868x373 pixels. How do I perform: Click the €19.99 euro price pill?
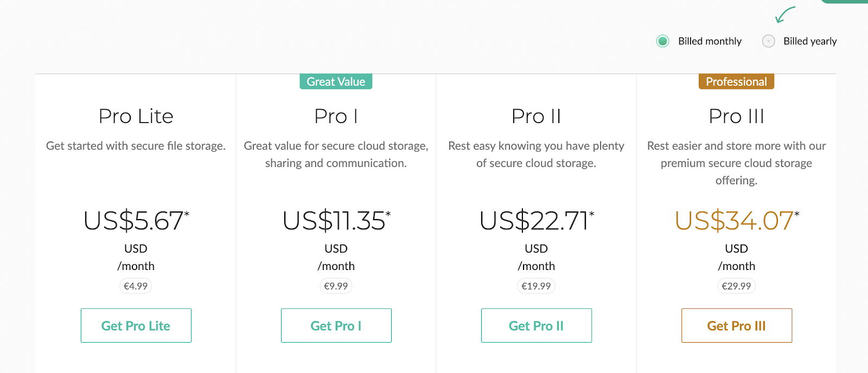tap(536, 286)
